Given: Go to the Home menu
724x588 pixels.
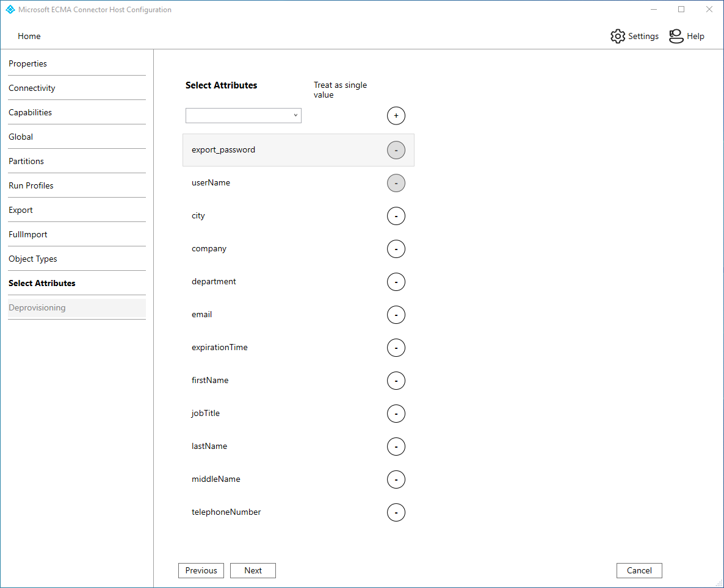Looking at the screenshot, I should tap(29, 36).
